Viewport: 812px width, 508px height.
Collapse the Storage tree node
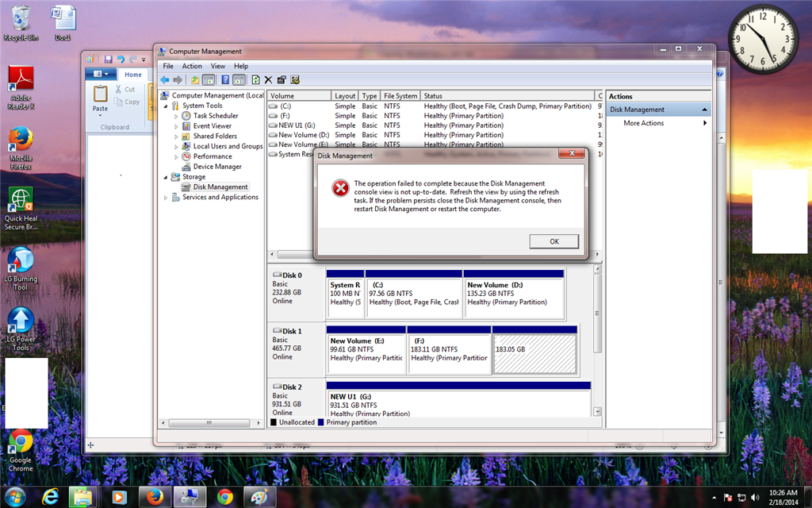tap(166, 177)
